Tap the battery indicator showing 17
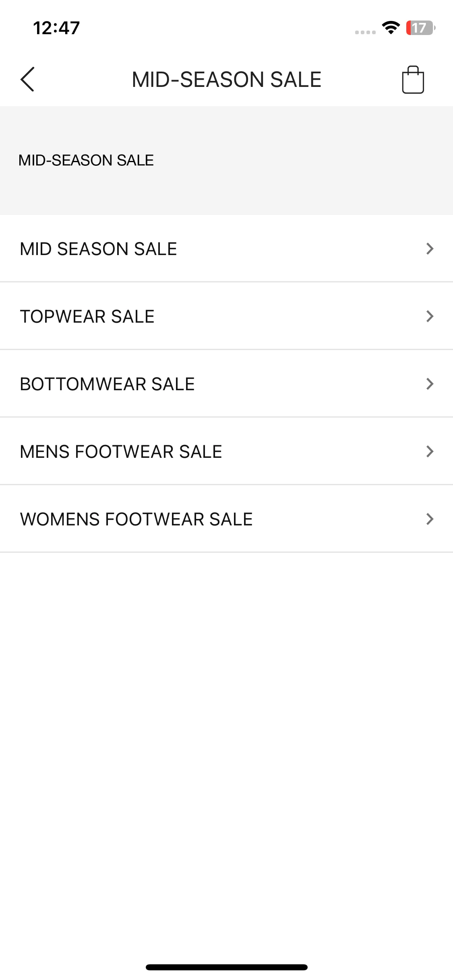The width and height of the screenshot is (453, 980). pyautogui.click(x=420, y=28)
